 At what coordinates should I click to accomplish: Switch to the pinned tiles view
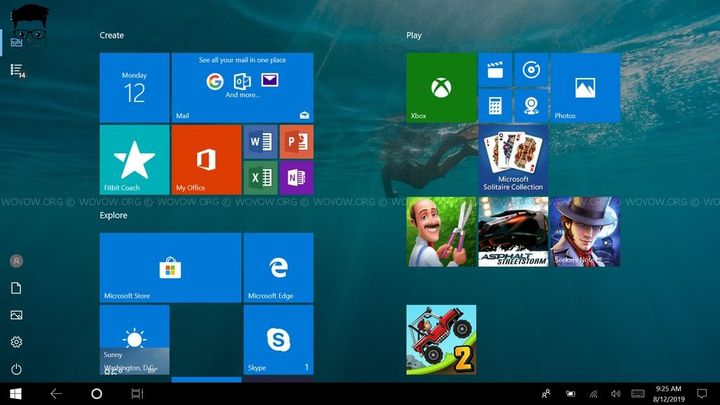(x=16, y=38)
